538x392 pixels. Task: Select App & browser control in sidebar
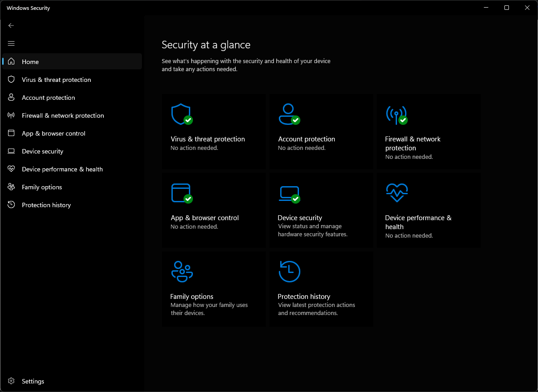click(72, 133)
